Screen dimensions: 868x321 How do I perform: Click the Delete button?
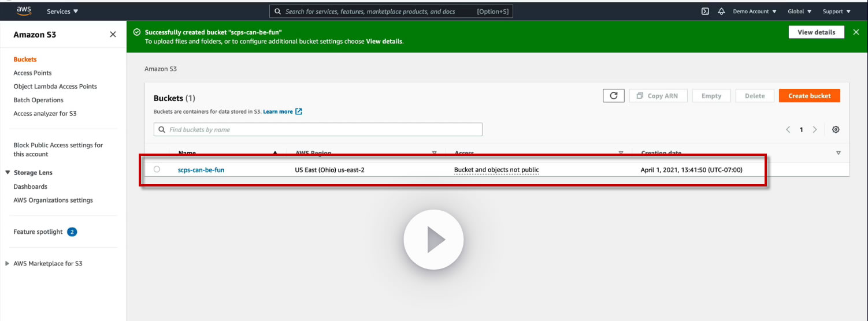(754, 96)
